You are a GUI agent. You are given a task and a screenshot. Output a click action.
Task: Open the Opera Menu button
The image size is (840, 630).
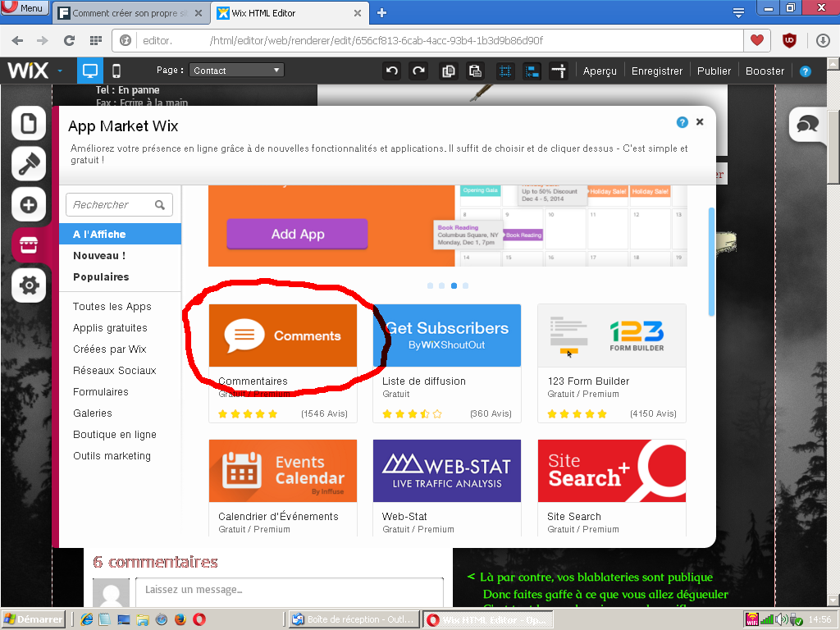25,8
